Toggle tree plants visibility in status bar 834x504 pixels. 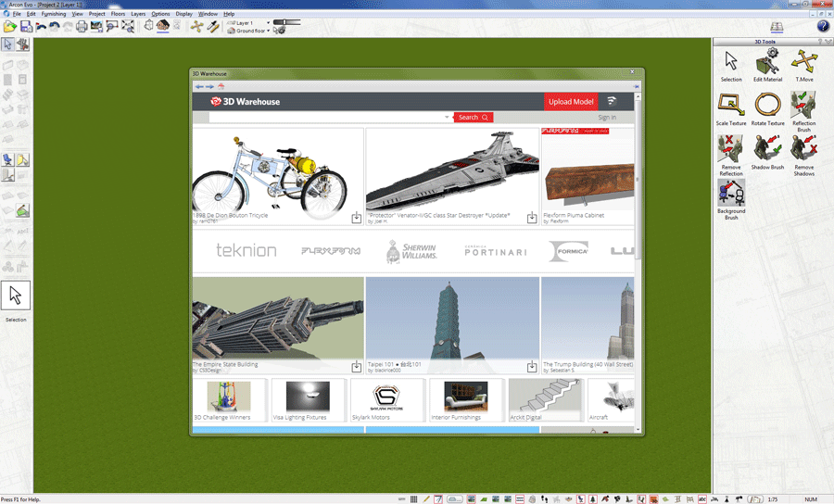pyautogui.click(x=592, y=499)
